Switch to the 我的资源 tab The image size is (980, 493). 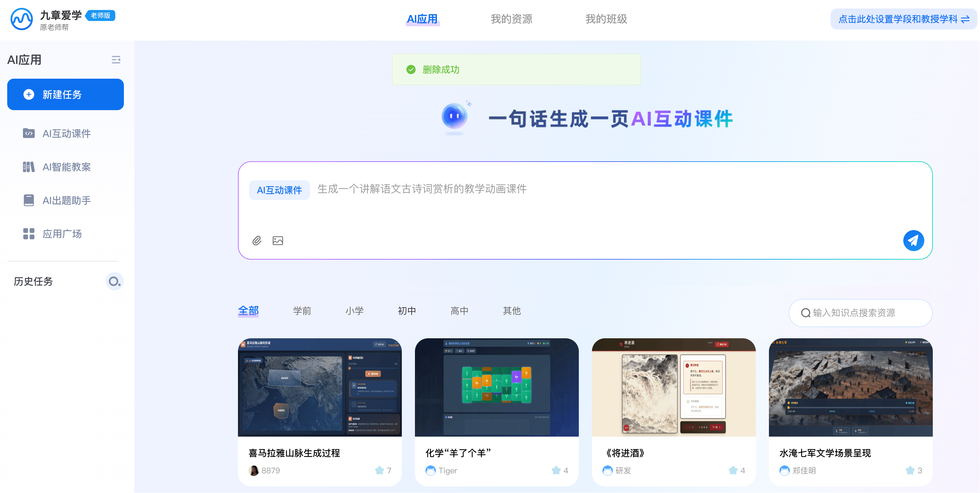(x=512, y=19)
